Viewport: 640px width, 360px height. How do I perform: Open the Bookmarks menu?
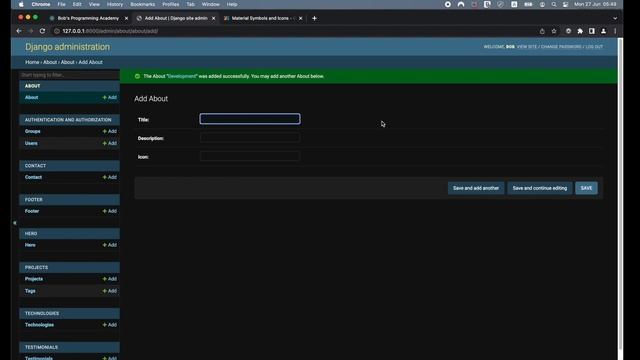[x=142, y=4]
